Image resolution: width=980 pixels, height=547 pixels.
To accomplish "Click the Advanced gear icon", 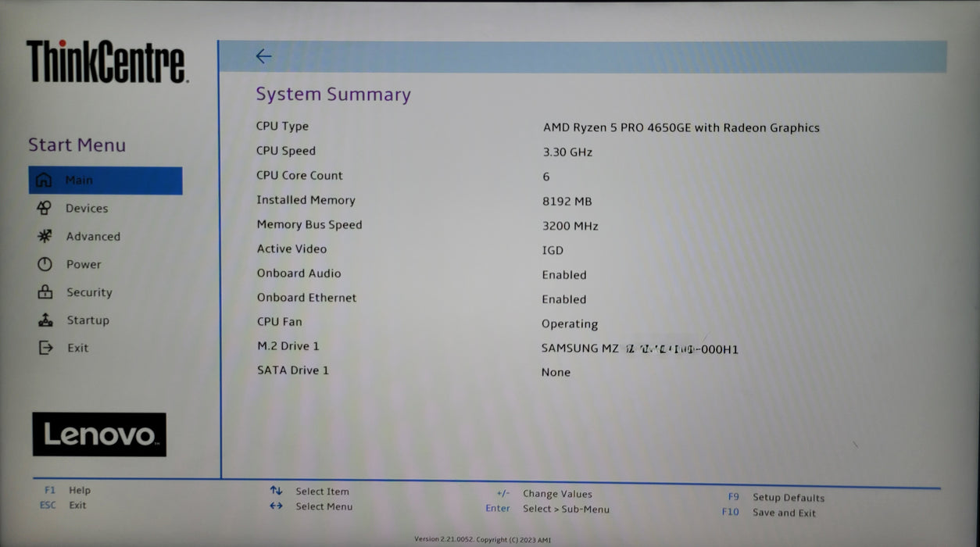I will (x=45, y=236).
